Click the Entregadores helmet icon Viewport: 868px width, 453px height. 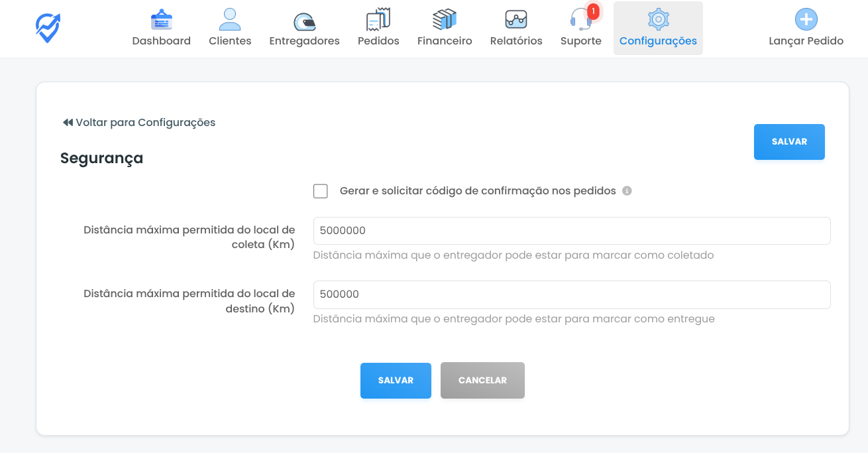304,21
